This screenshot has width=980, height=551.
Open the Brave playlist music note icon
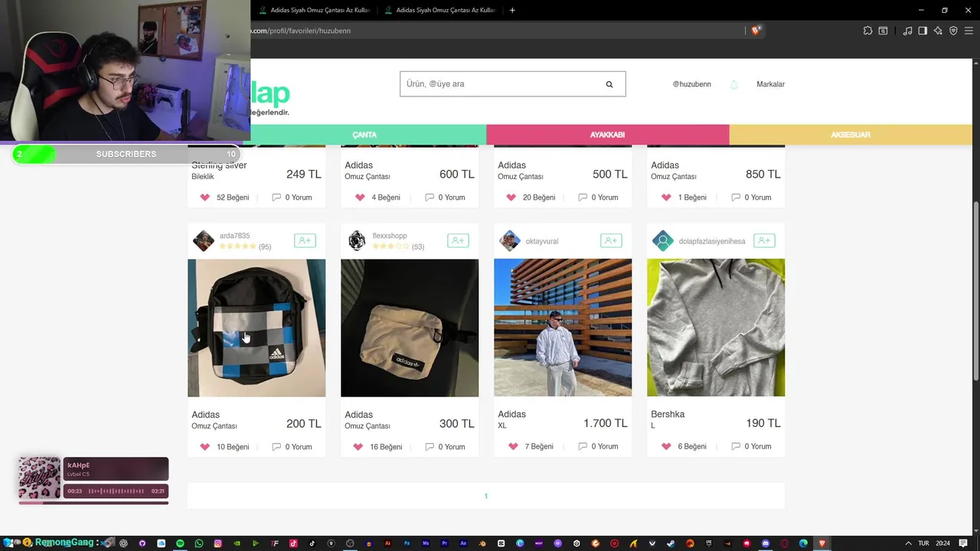pyautogui.click(x=907, y=31)
